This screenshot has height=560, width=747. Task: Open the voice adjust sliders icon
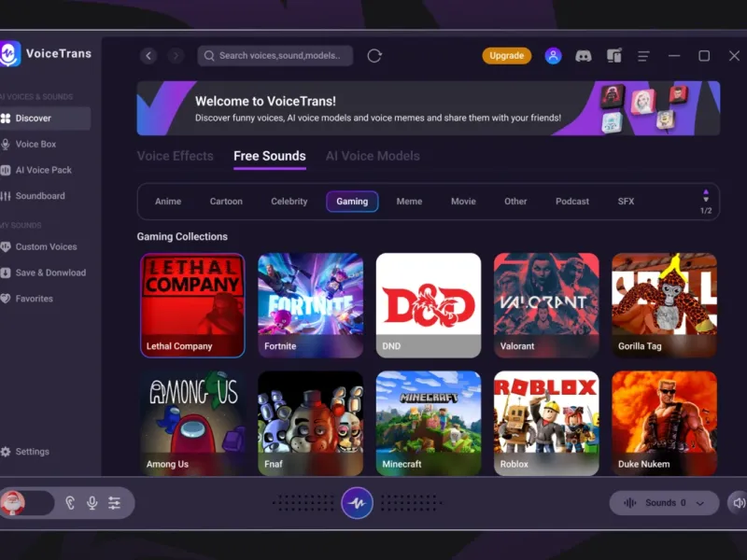(x=114, y=503)
